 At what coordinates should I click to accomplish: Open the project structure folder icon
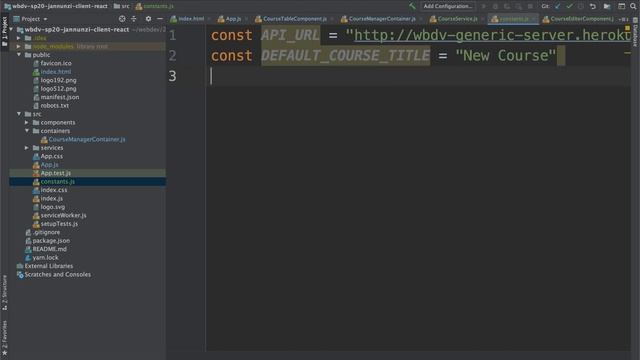tap(607, 6)
